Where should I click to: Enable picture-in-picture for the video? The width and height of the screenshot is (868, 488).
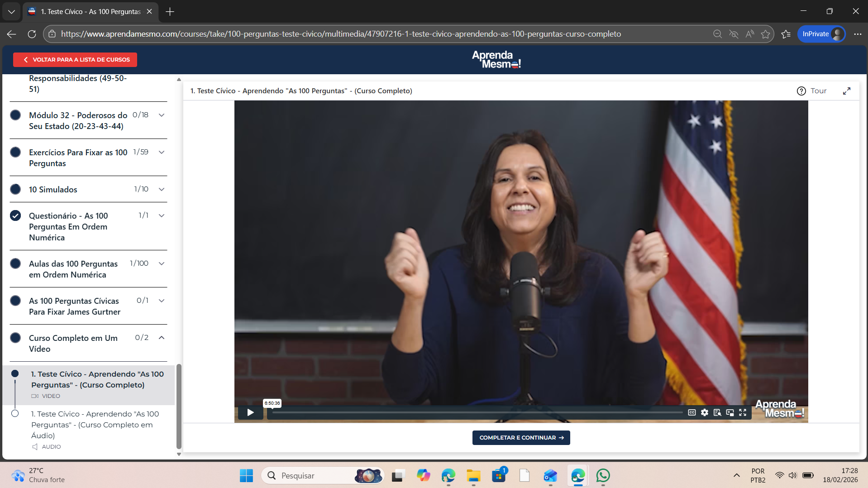(x=730, y=412)
